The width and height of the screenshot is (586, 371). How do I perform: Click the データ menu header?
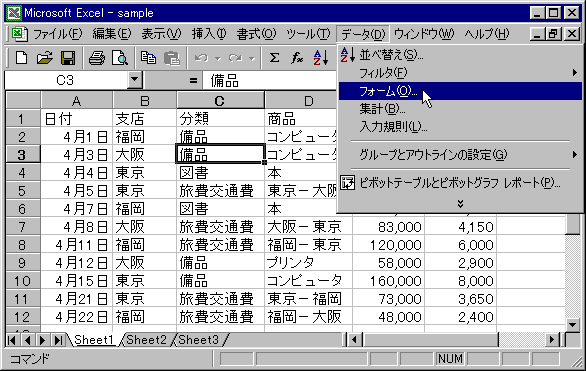[x=363, y=34]
